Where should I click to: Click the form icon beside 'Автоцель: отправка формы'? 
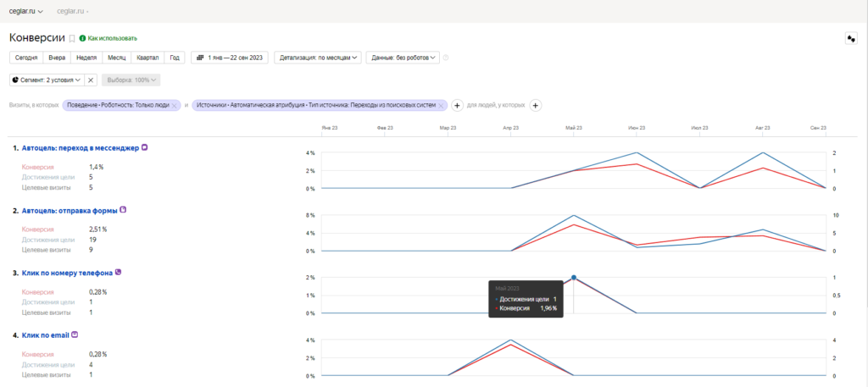[x=124, y=210]
